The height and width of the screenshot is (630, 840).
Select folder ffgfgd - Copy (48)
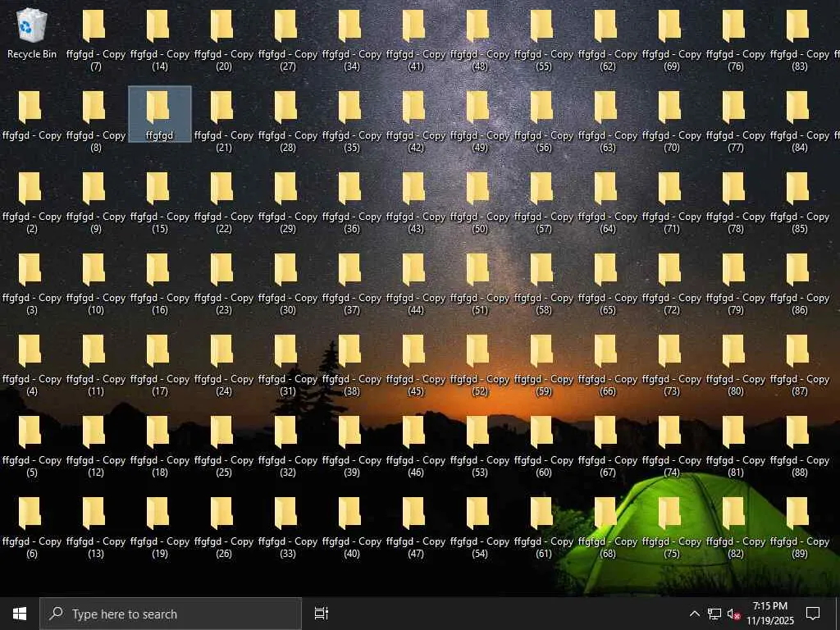pyautogui.click(x=480, y=39)
